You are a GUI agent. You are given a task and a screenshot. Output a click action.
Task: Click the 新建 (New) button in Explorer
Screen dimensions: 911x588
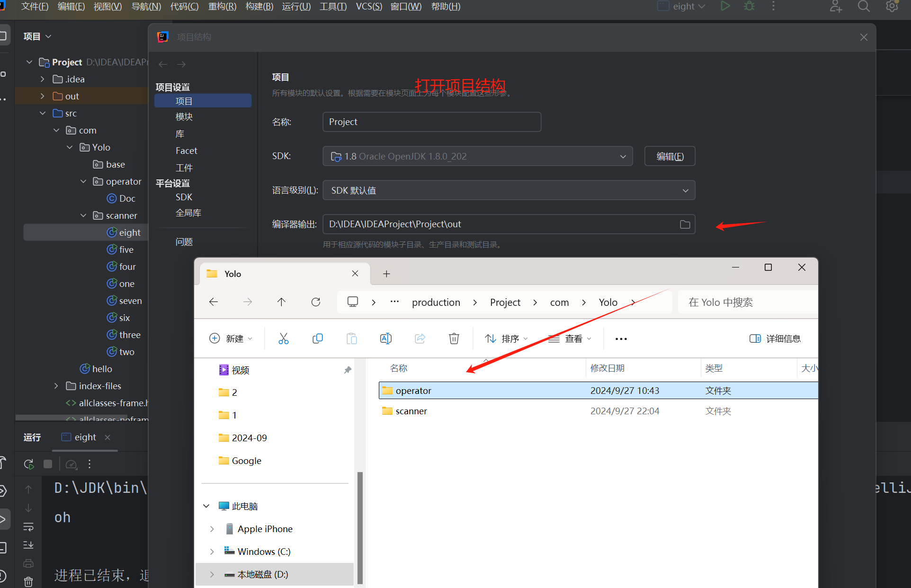231,339
